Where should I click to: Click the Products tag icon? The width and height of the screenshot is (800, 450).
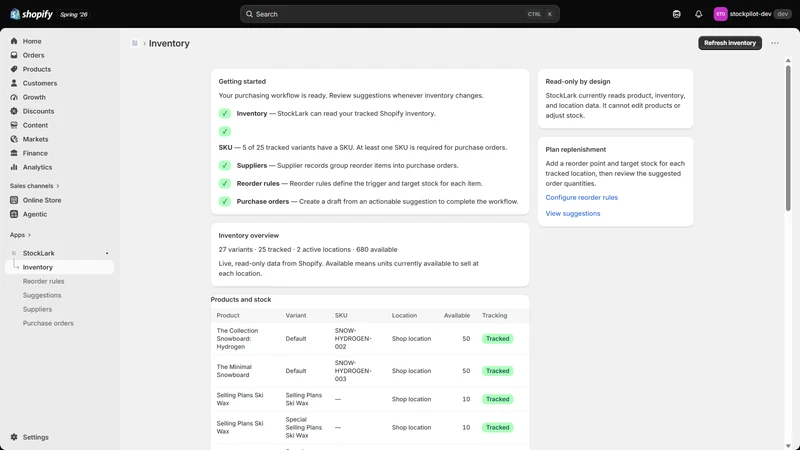tap(14, 69)
